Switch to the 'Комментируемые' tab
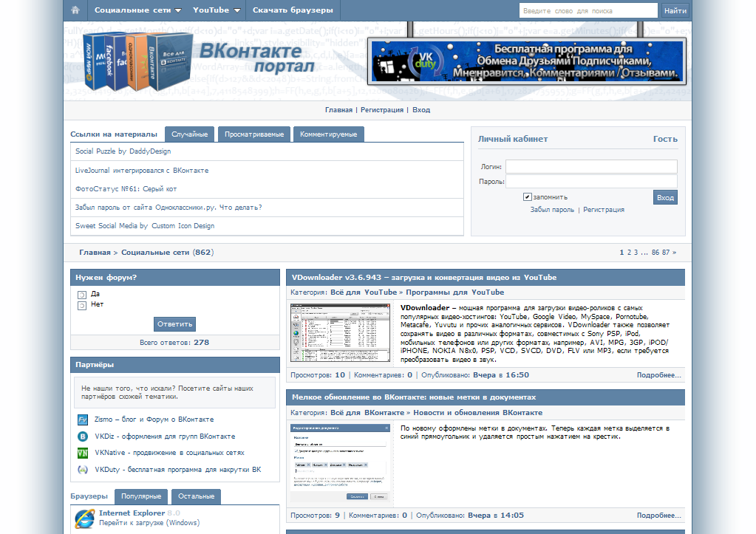756x534 pixels. tap(328, 134)
